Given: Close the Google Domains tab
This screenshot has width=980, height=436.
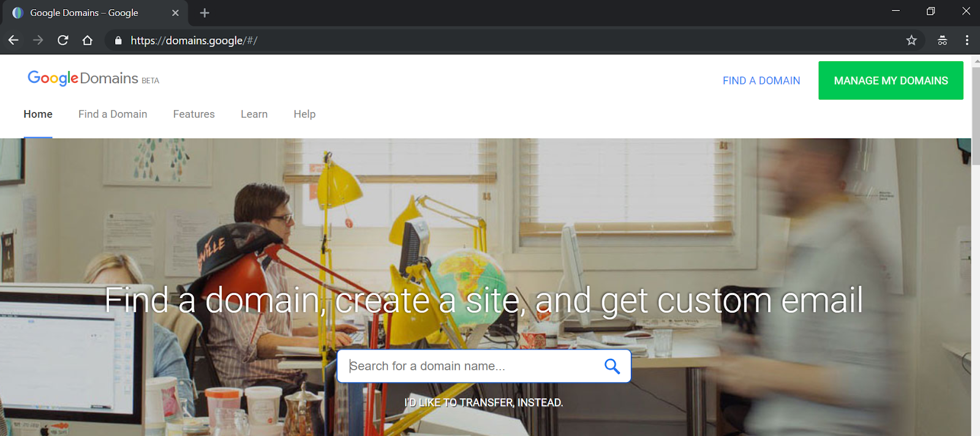Looking at the screenshot, I should click(175, 13).
